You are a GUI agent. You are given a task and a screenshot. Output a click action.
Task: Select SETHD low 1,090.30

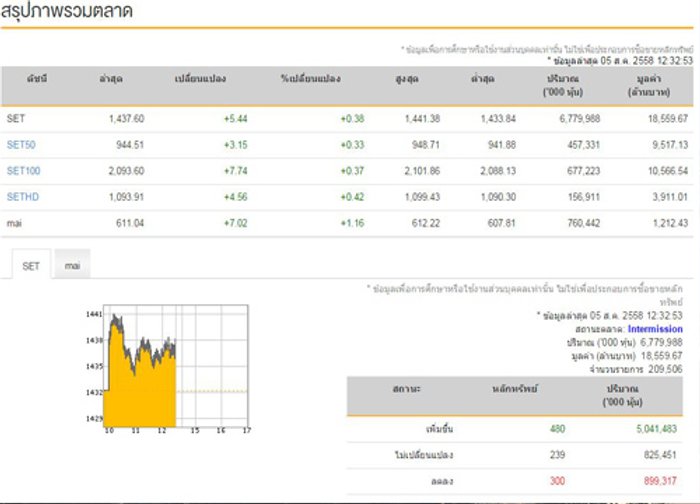[498, 197]
